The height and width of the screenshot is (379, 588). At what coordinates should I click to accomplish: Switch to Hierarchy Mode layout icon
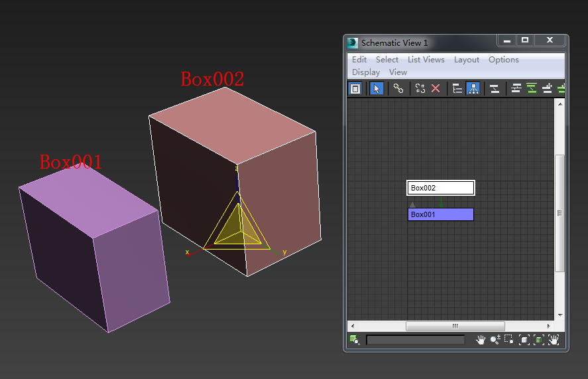[457, 89]
